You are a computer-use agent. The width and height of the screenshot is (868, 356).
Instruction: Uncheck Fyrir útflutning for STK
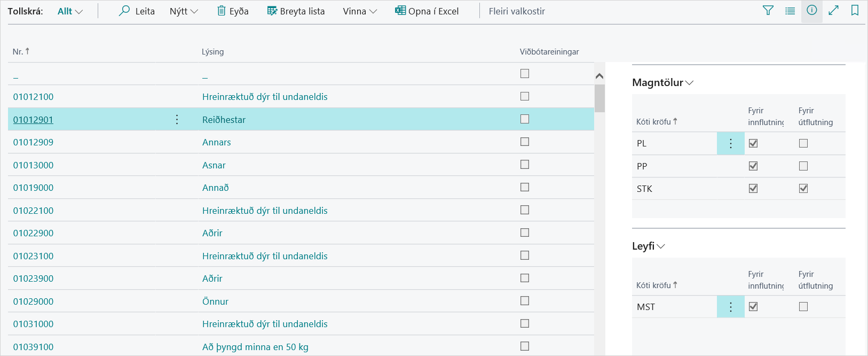coord(803,189)
